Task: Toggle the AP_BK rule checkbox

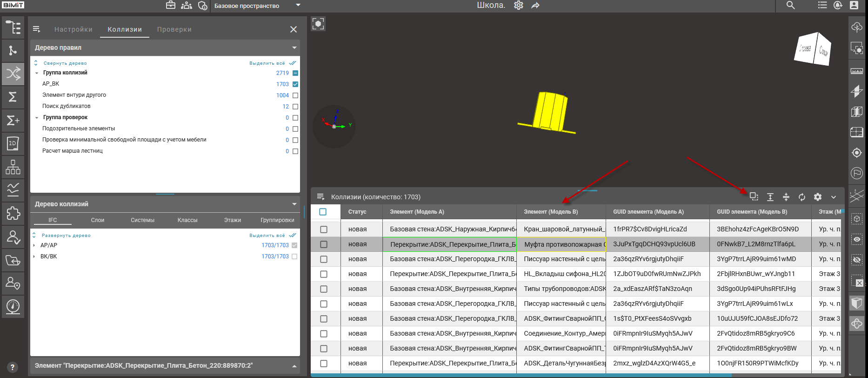Action: (295, 84)
